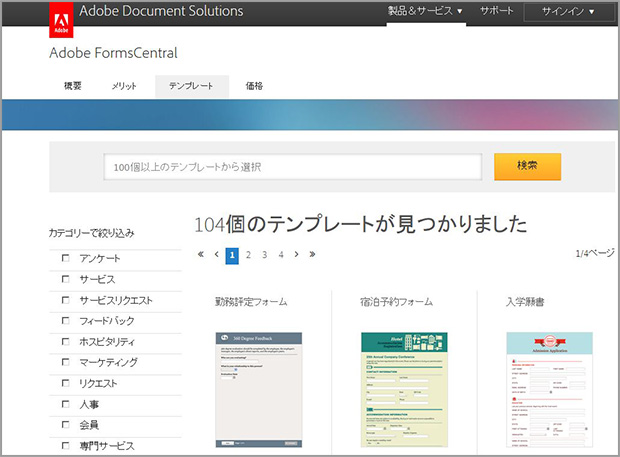Go to page 4 of results
620x457 pixels.
tap(281, 255)
